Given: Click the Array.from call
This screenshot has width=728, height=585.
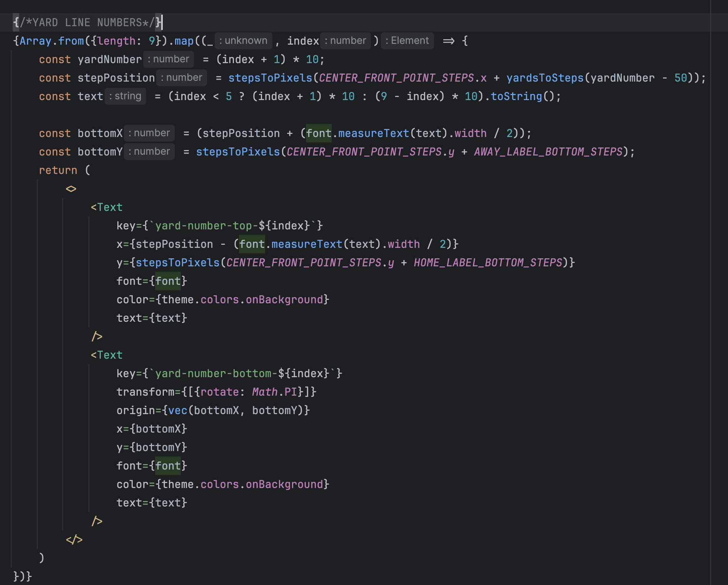Looking at the screenshot, I should (x=52, y=41).
